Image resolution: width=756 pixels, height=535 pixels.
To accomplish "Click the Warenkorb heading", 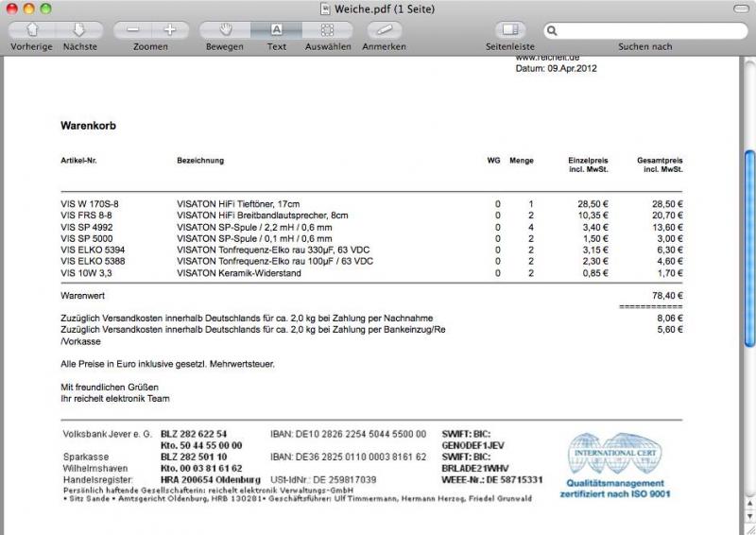I will pos(88,126).
